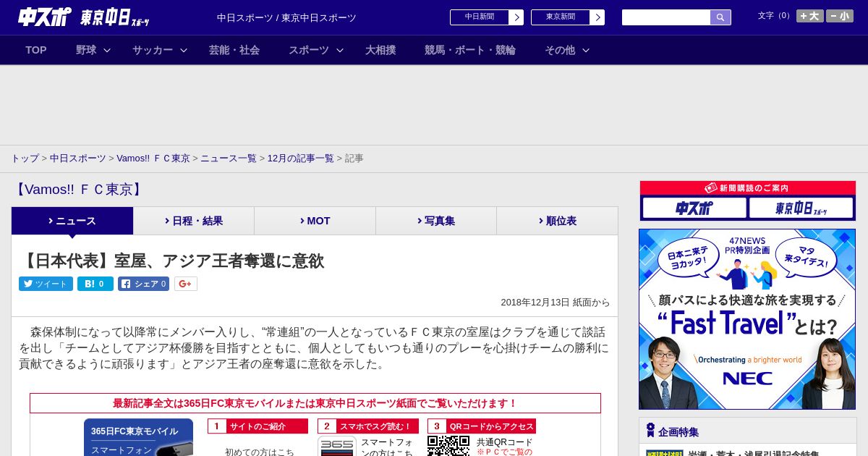Click the 新聞購読のご案内 header
Viewport: 868px width, 456px height.
coord(747,188)
